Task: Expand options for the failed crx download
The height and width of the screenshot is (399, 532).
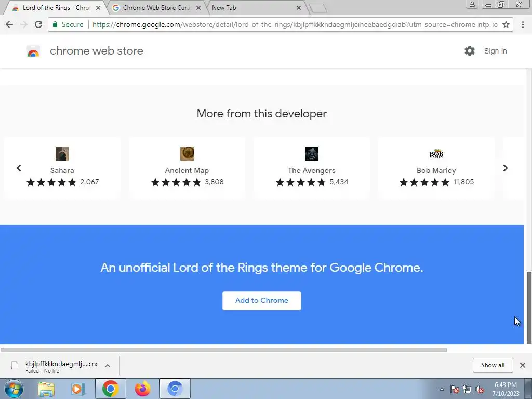Action: (x=108, y=366)
